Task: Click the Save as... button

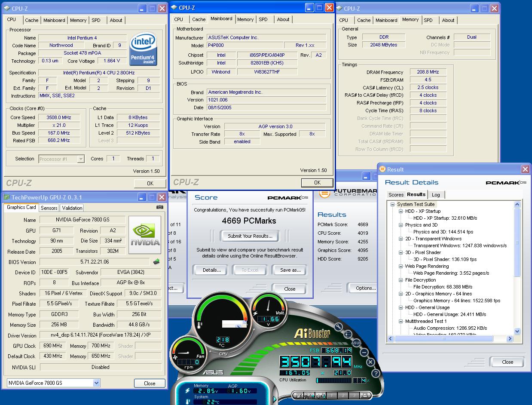Action: pos(290,270)
